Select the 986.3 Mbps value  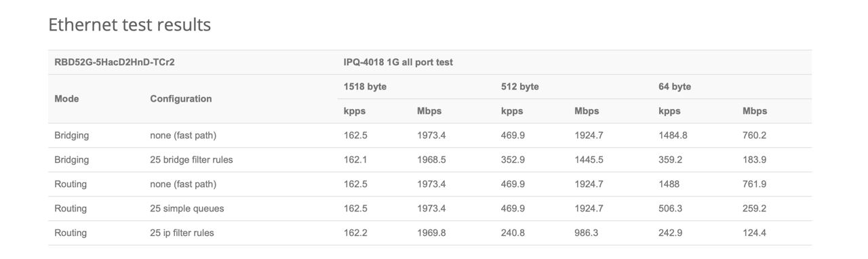coord(586,233)
